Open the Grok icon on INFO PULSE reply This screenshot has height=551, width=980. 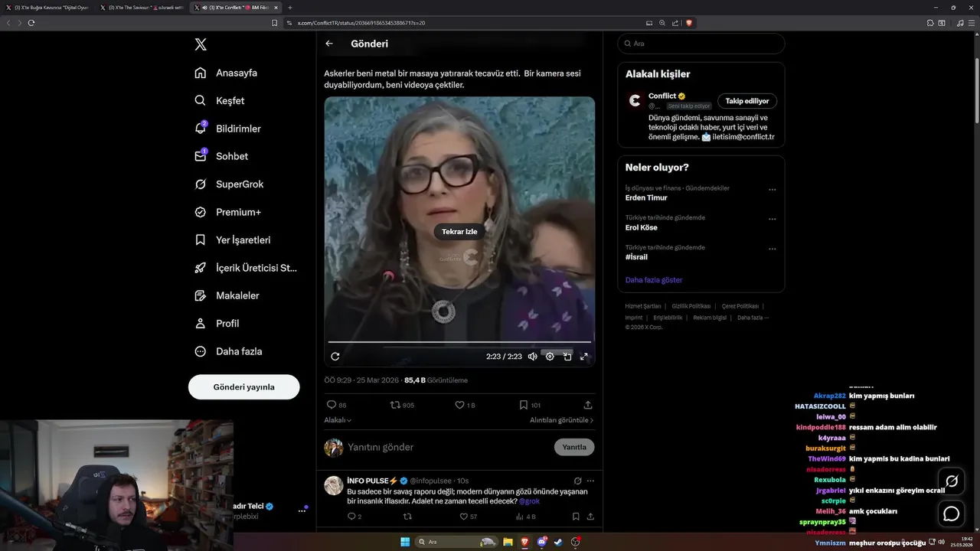click(x=577, y=481)
